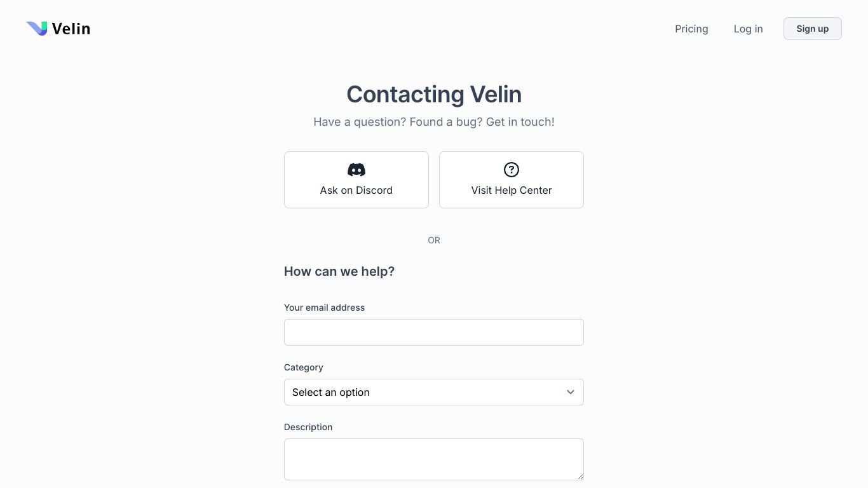868x488 pixels.
Task: Click the Sign up button
Action: (x=813, y=29)
